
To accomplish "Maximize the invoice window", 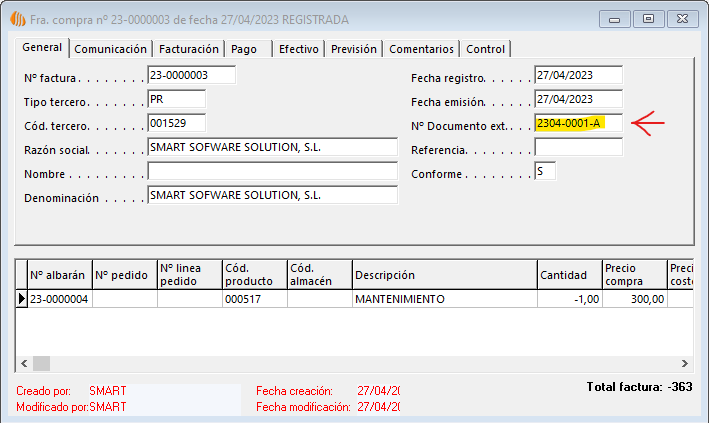I will pos(649,19).
